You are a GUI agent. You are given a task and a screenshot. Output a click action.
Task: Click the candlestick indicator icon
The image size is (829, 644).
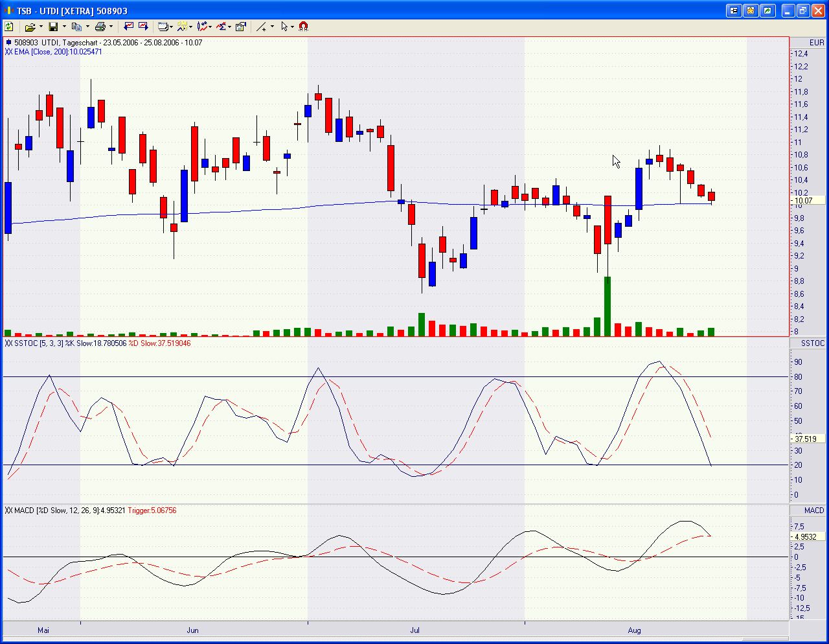[x=202, y=27]
